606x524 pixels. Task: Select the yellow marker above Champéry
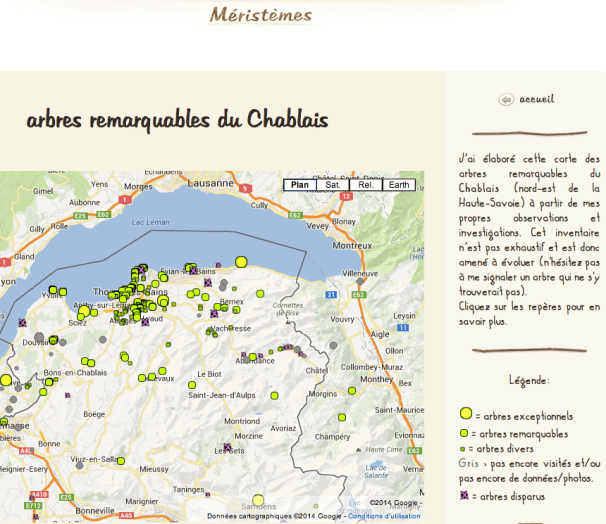pyautogui.click(x=341, y=417)
